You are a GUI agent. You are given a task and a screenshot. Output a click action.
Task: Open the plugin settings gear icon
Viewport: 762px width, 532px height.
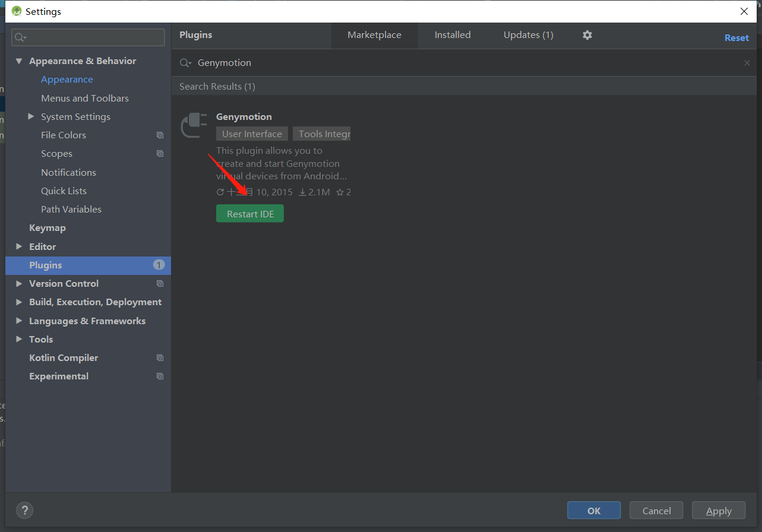587,35
